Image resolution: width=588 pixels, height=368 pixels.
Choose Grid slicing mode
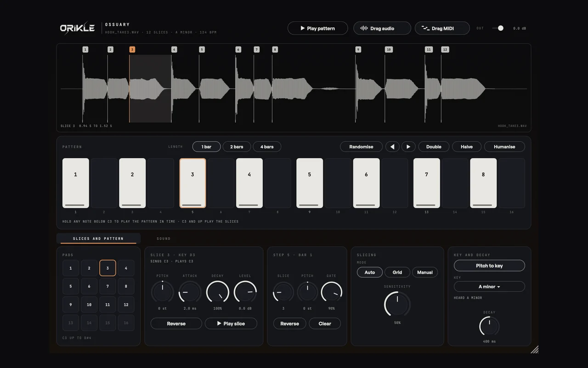(397, 272)
